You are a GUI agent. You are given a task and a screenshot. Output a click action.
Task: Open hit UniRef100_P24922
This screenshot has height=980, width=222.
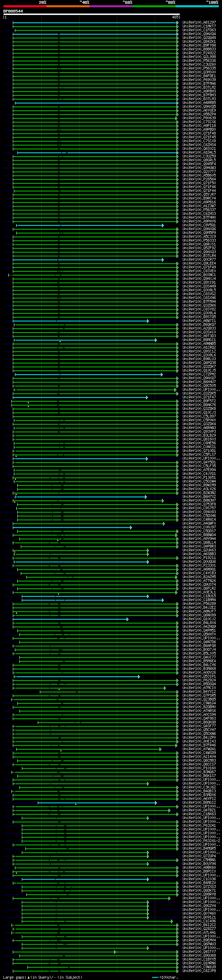tap(199, 53)
